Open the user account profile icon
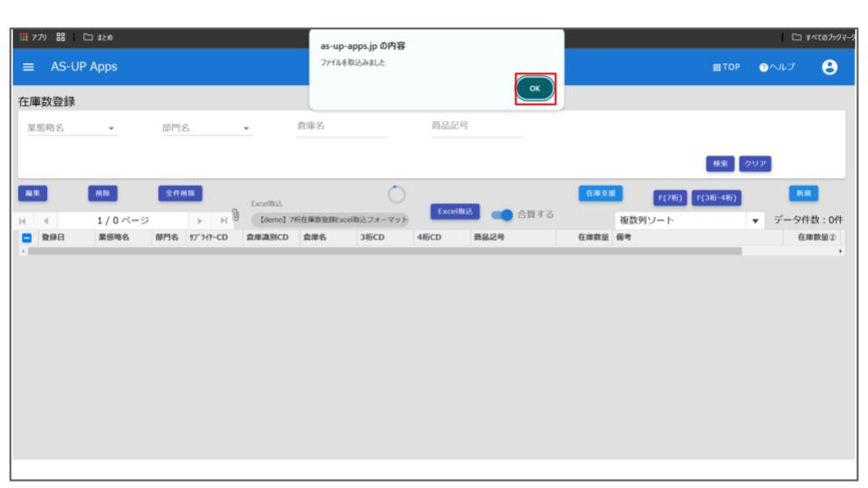The height and width of the screenshot is (488, 868). pos(828,67)
